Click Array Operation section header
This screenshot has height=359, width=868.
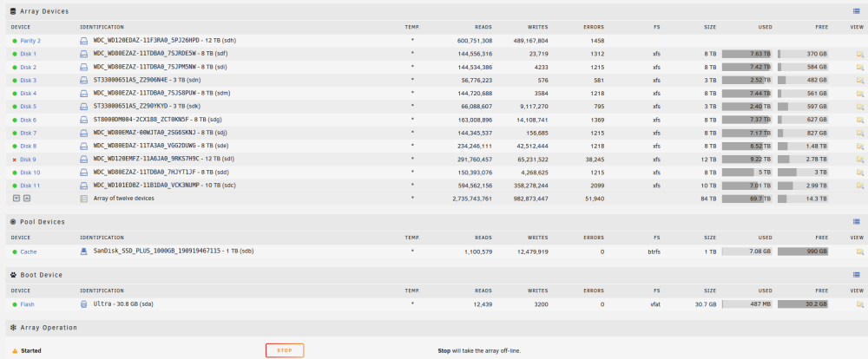click(x=49, y=328)
